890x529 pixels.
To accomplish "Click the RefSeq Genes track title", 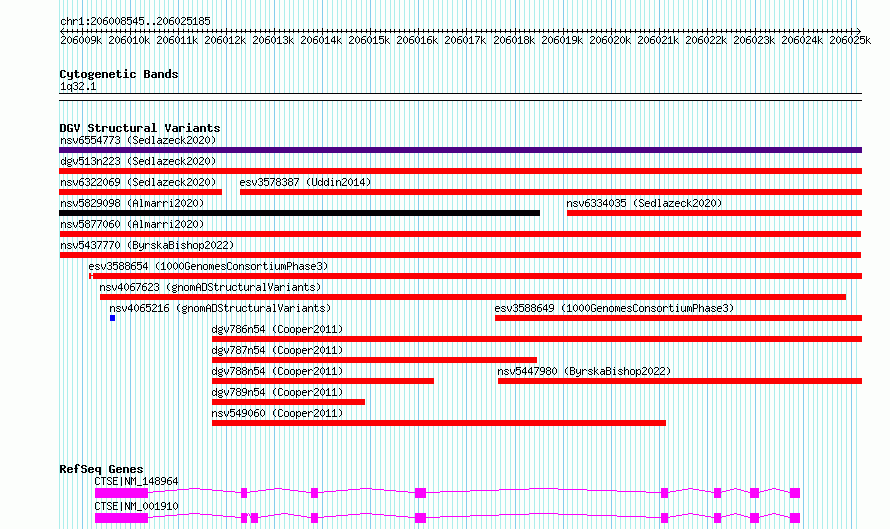I will coord(101,469).
